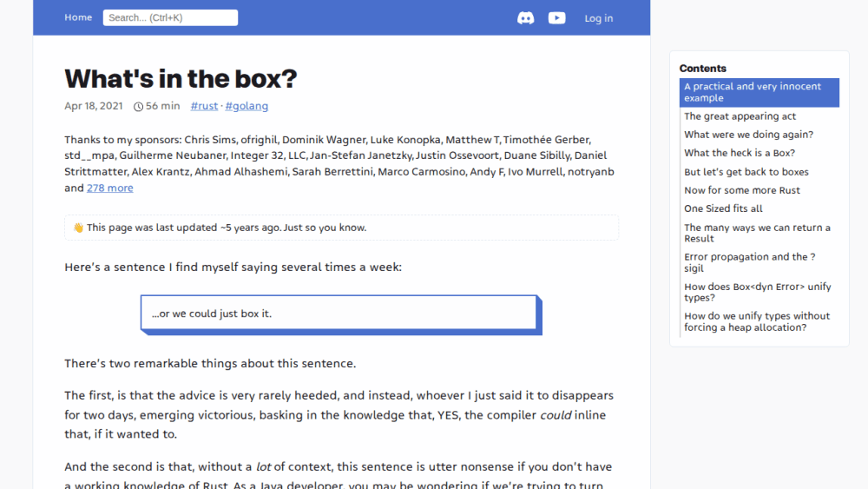This screenshot has width=868, height=489.
Task: Open the YouTube icon link
Action: click(556, 18)
